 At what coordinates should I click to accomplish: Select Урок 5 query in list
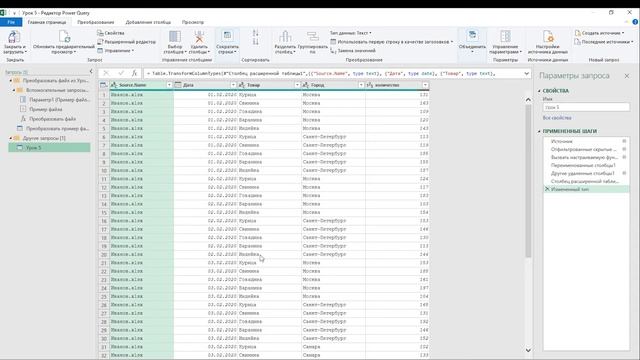click(49, 148)
